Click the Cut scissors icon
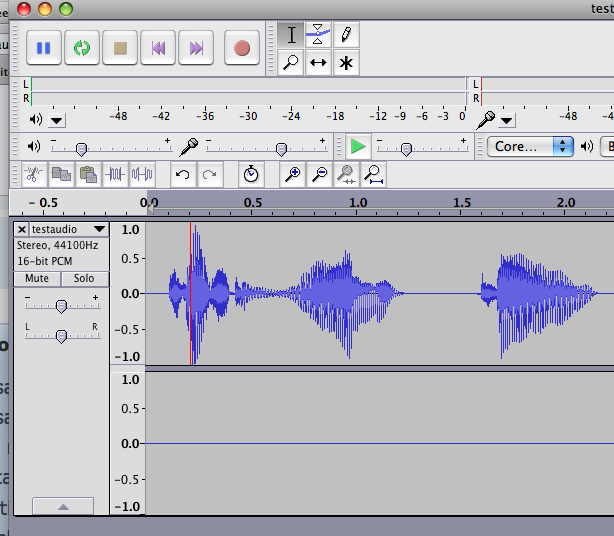 point(34,174)
